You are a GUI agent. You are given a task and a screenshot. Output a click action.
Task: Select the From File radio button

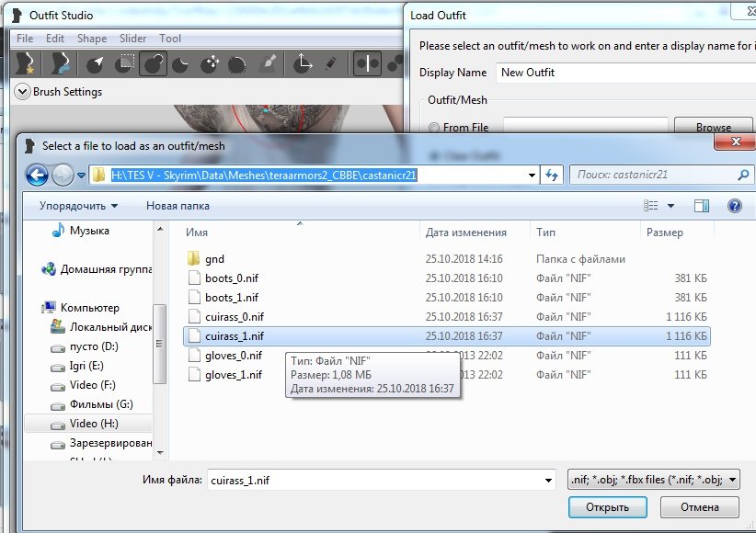click(x=434, y=128)
